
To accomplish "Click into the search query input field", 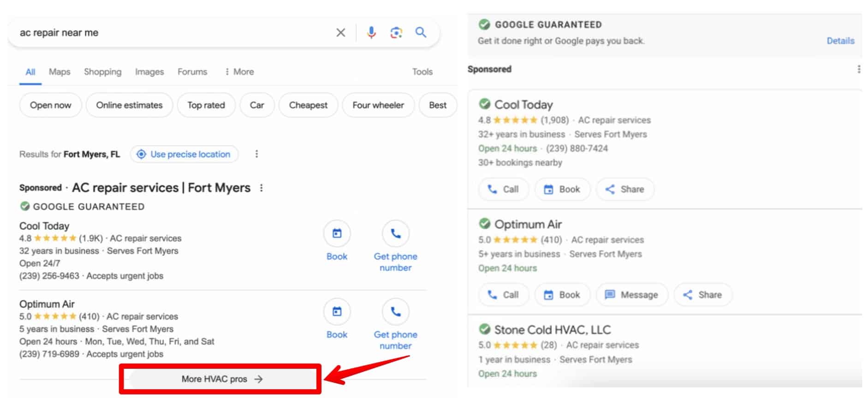I will (171, 33).
